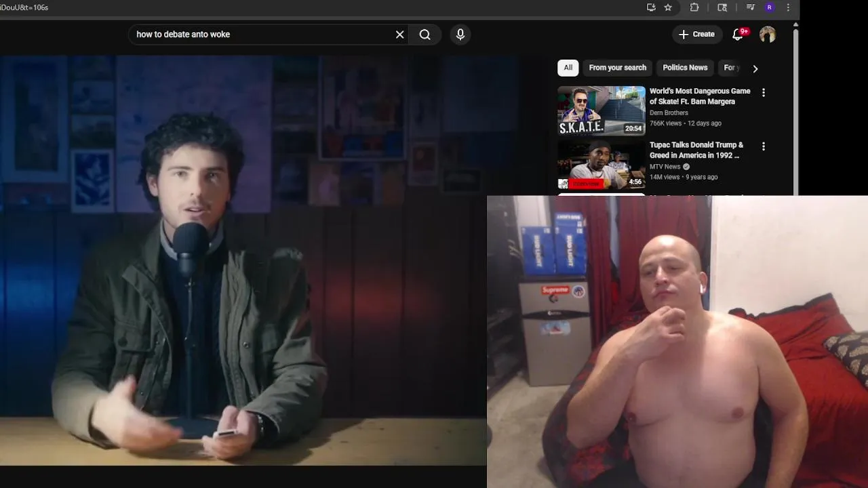Select the All filter chip
The image size is (868, 488).
[568, 68]
